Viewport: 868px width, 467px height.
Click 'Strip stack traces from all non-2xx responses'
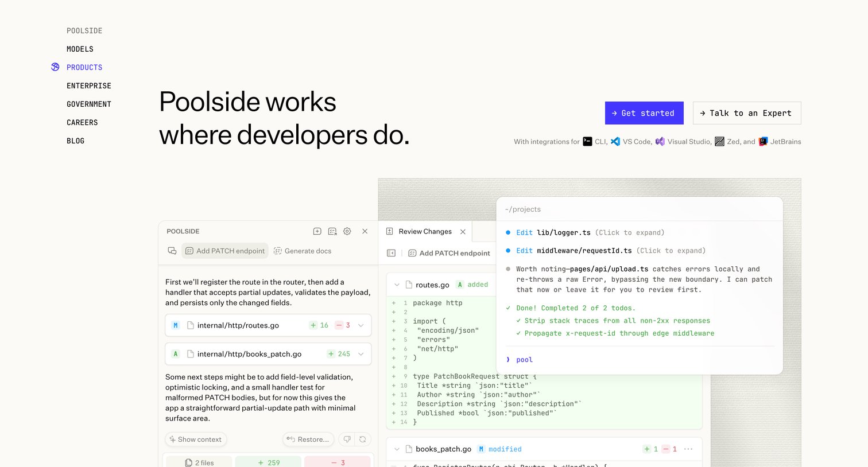point(617,321)
